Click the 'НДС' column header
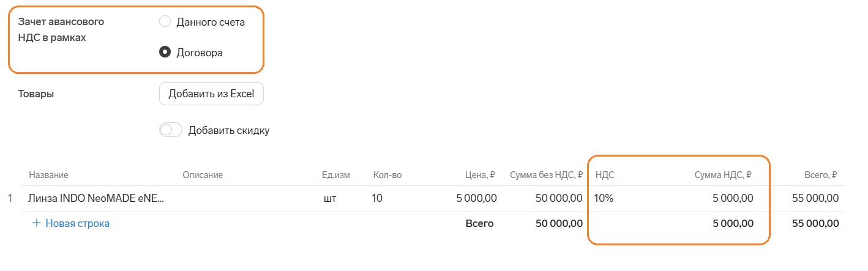 (605, 175)
